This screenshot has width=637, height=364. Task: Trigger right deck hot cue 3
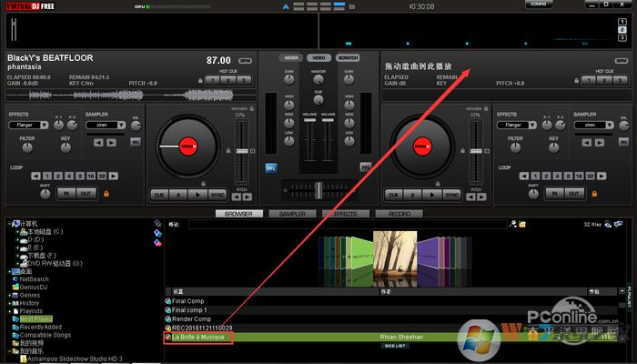pyautogui.click(x=620, y=80)
